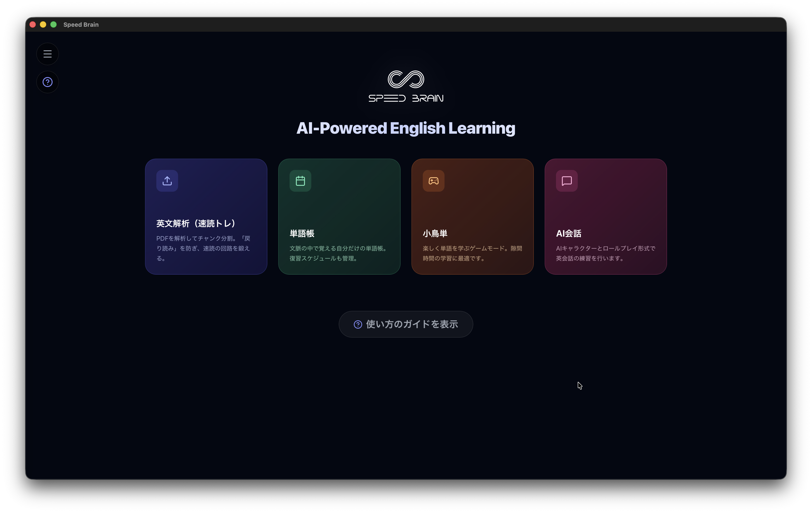Open the AI会話 card title

coord(568,233)
